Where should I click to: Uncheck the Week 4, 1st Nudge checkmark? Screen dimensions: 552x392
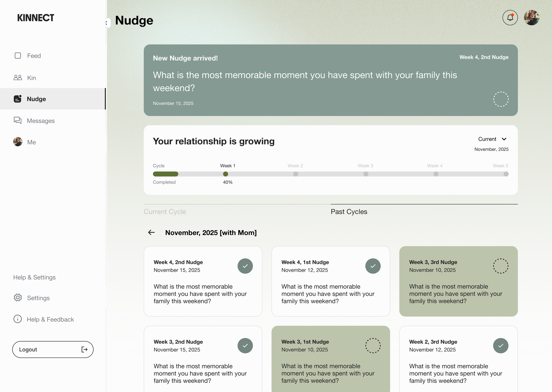tap(373, 266)
